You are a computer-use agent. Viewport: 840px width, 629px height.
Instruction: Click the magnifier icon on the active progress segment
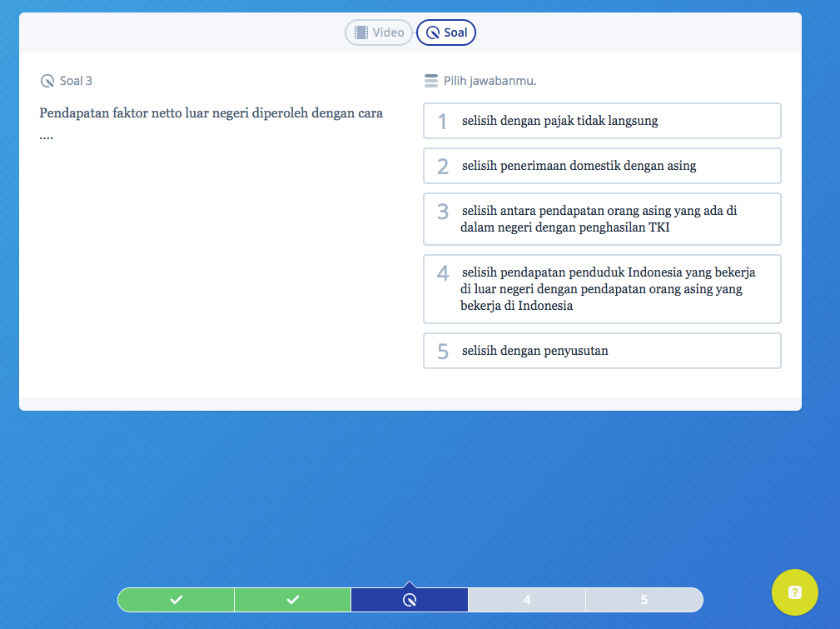pyautogui.click(x=410, y=599)
